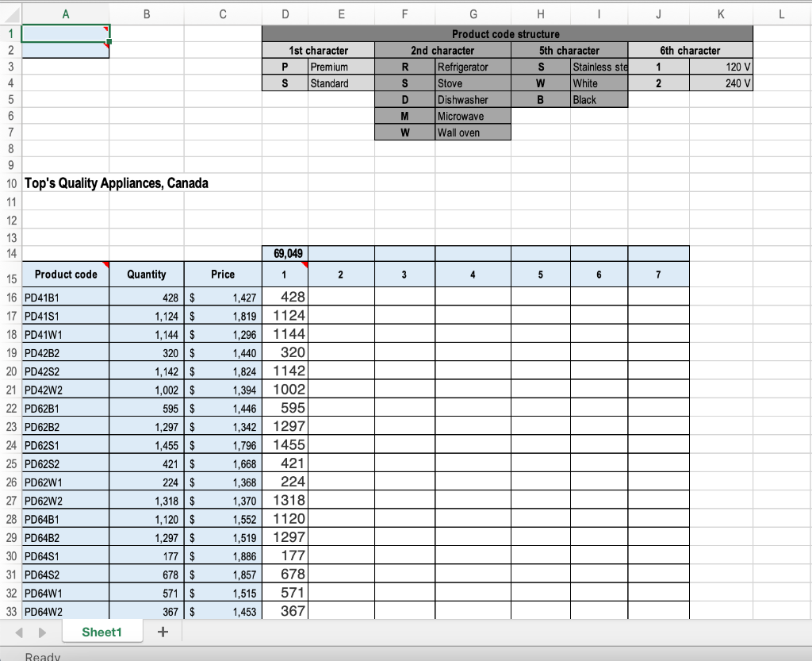
Task: Click the left sheet navigation arrow
Action: (17, 632)
